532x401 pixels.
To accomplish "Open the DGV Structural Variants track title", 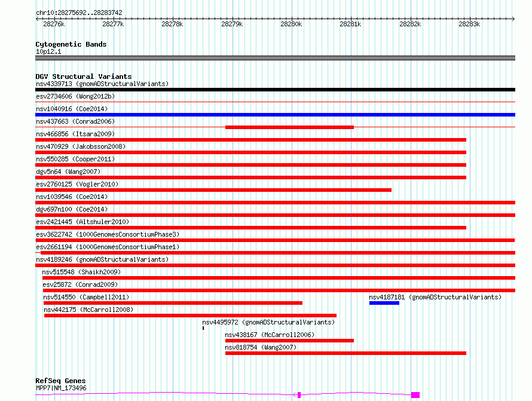I will (84, 76).
